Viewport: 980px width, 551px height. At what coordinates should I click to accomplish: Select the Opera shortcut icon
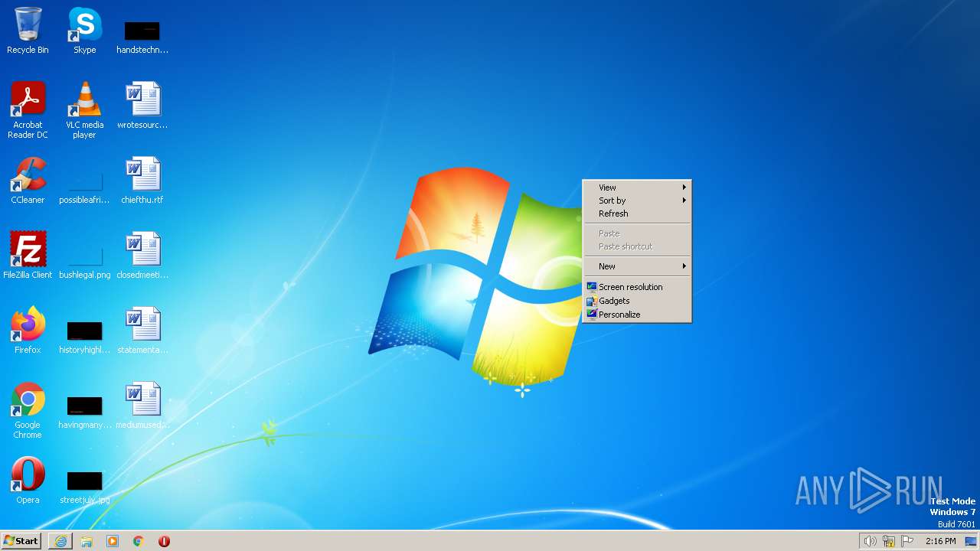[28, 481]
